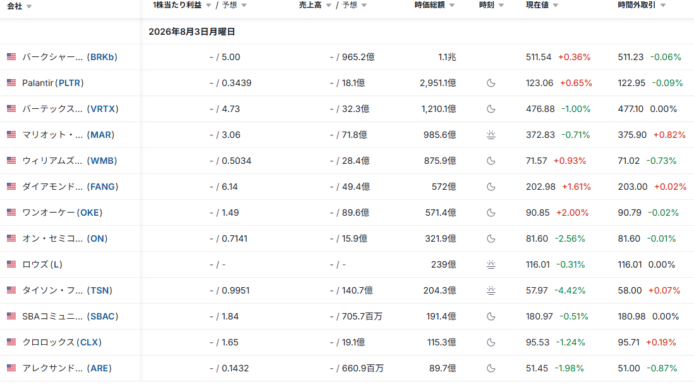
Task: Open the 会社 column sort dropdown
Action: (x=29, y=6)
